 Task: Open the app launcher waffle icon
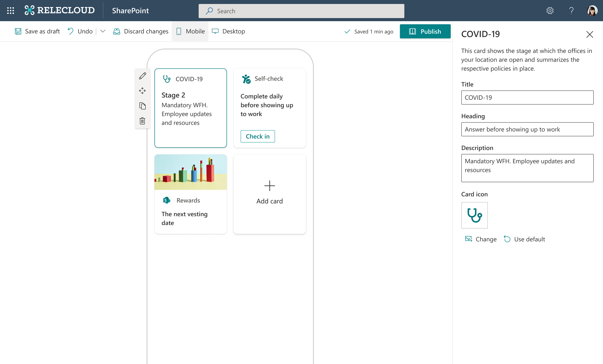tap(11, 11)
